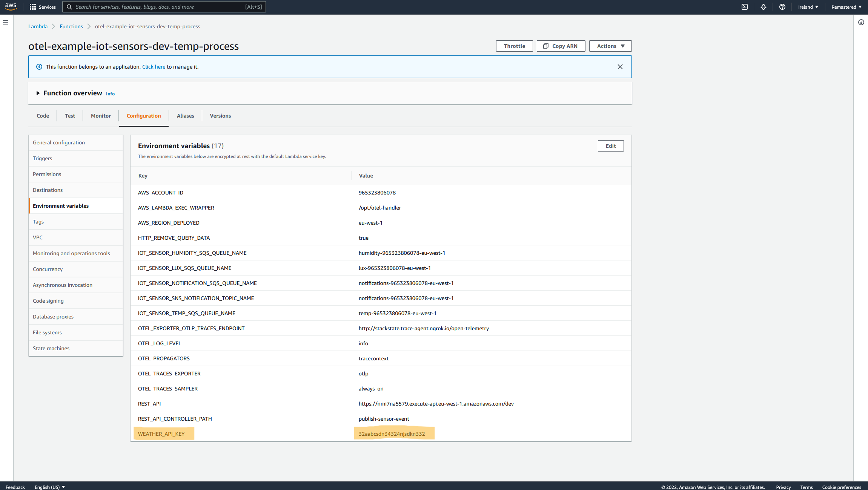This screenshot has width=868, height=490.
Task: Open Monitoring and operations tools section
Action: pos(76,253)
